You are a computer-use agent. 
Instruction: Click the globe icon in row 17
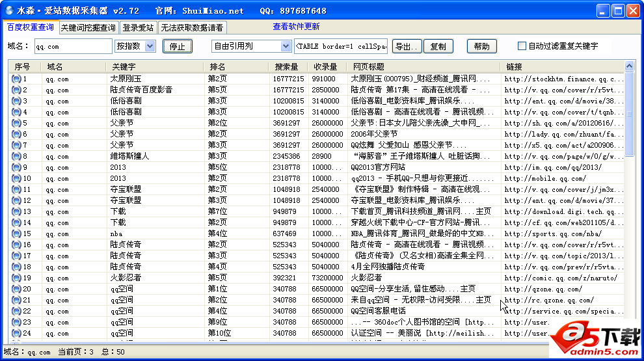click(16, 256)
